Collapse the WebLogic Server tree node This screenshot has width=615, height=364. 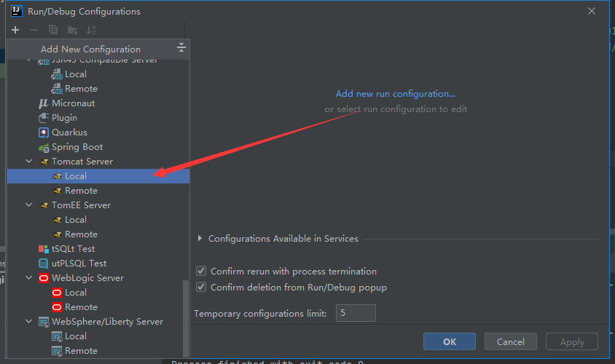click(29, 277)
